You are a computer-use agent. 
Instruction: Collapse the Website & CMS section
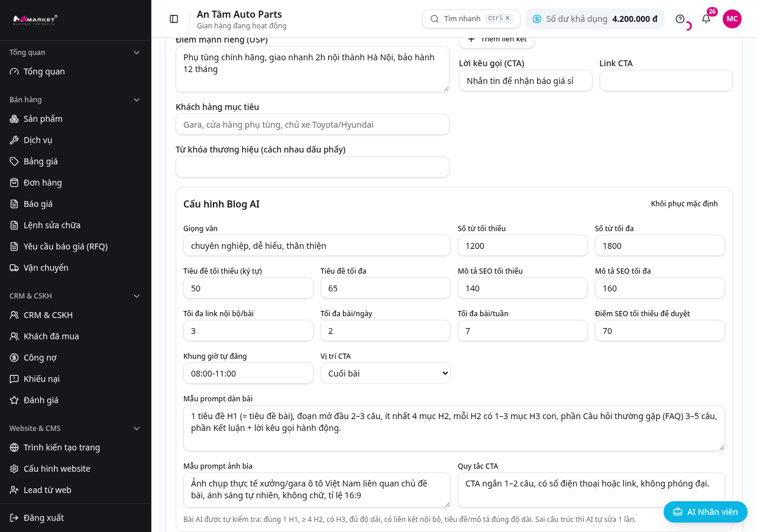point(137,429)
